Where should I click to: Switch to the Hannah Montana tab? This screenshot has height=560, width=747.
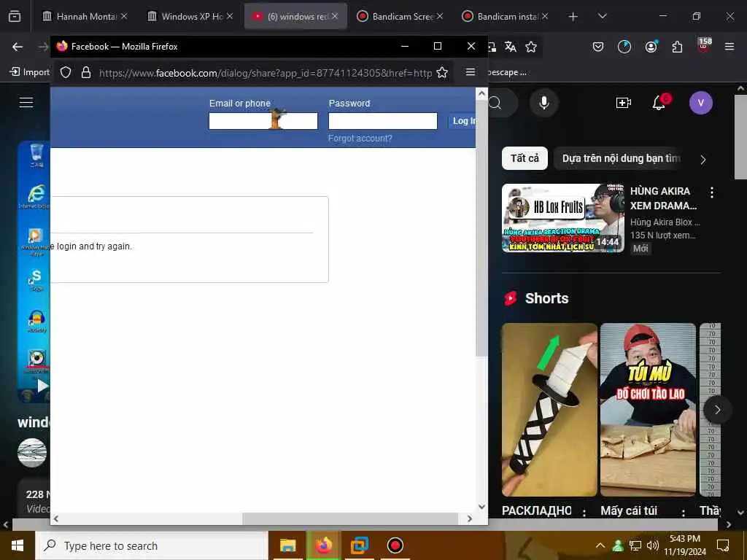86,16
